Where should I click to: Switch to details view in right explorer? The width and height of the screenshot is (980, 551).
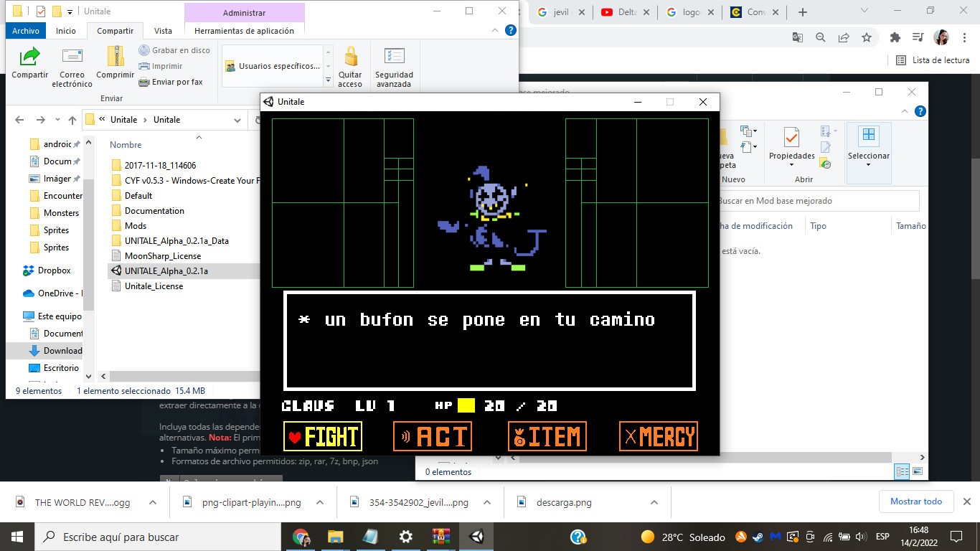[902, 471]
